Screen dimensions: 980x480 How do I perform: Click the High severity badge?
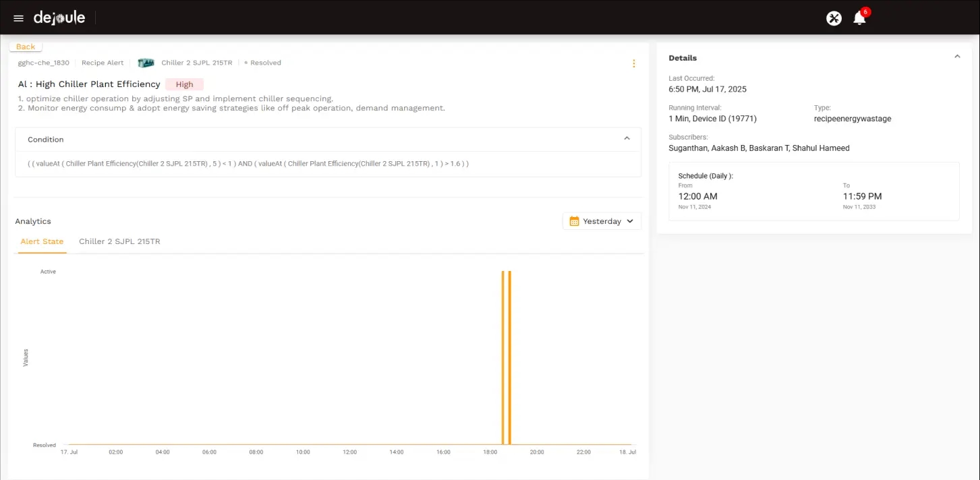(x=184, y=84)
